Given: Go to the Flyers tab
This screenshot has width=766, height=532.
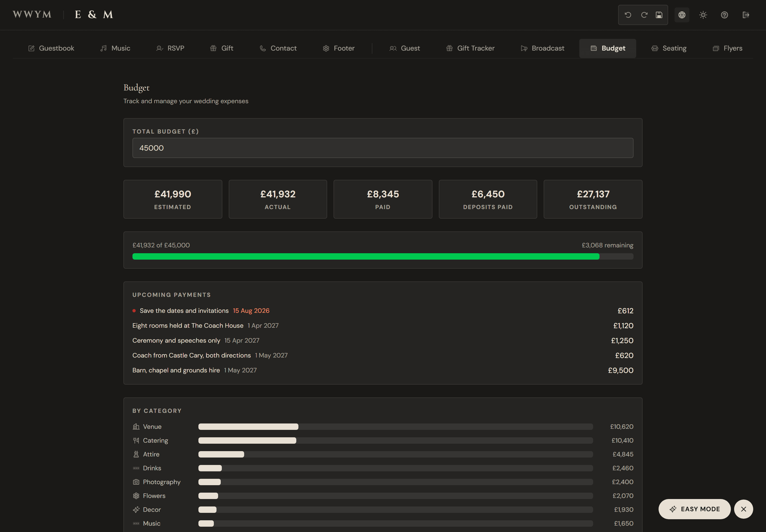Looking at the screenshot, I should pos(727,48).
